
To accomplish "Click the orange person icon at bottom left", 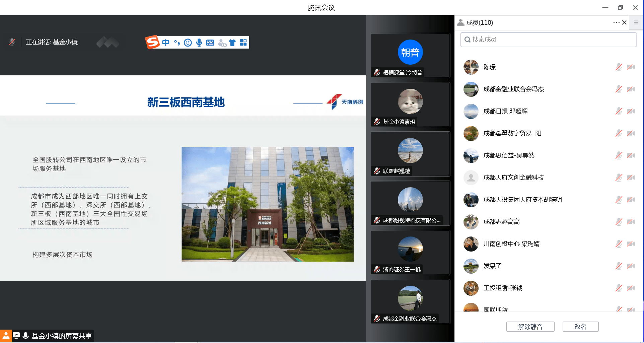I will (6, 336).
